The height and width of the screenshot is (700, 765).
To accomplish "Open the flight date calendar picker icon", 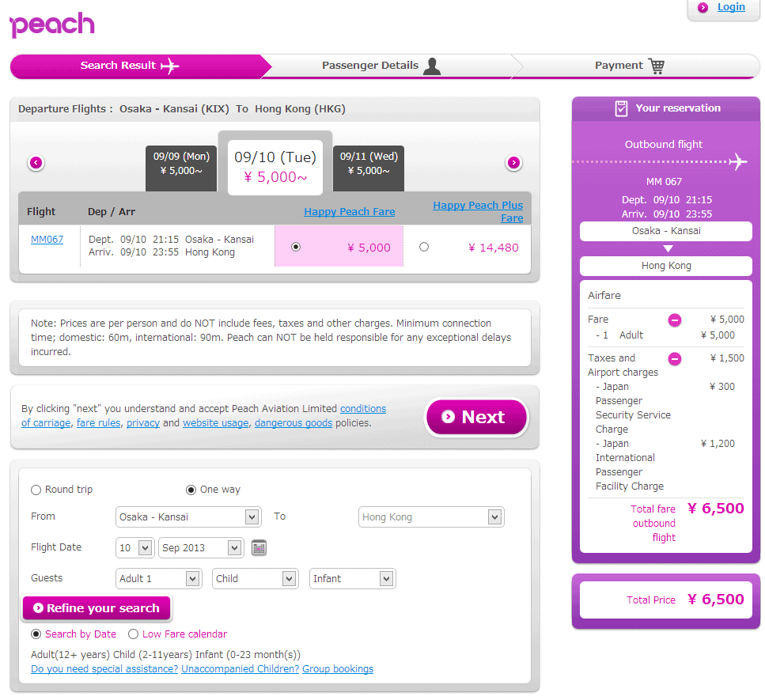I will (x=259, y=547).
